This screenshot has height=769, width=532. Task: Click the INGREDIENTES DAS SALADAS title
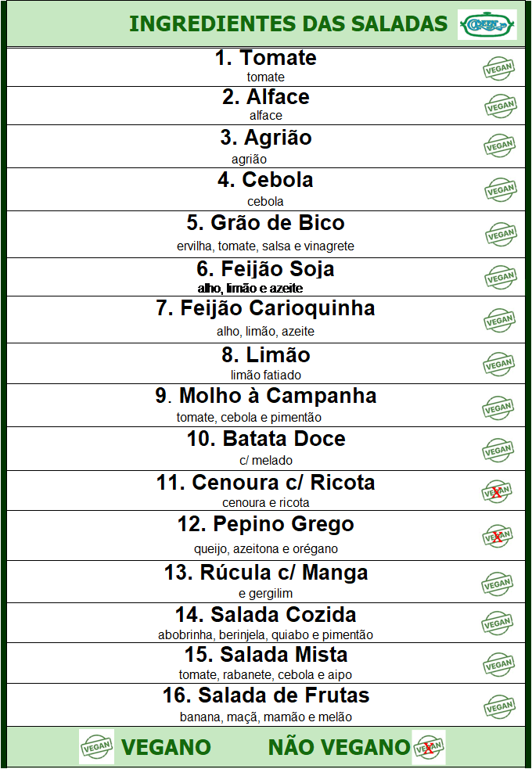[x=289, y=23]
